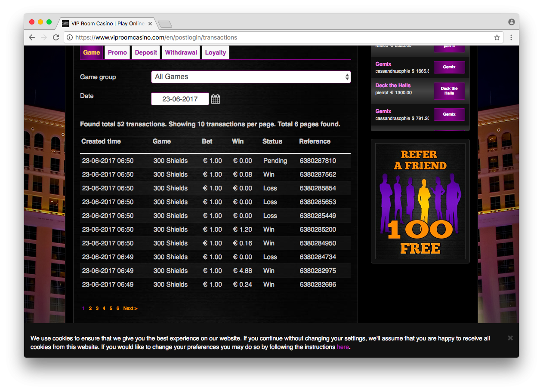
Task: Open Gemix title link above $ 1665 winner
Action: [383, 64]
